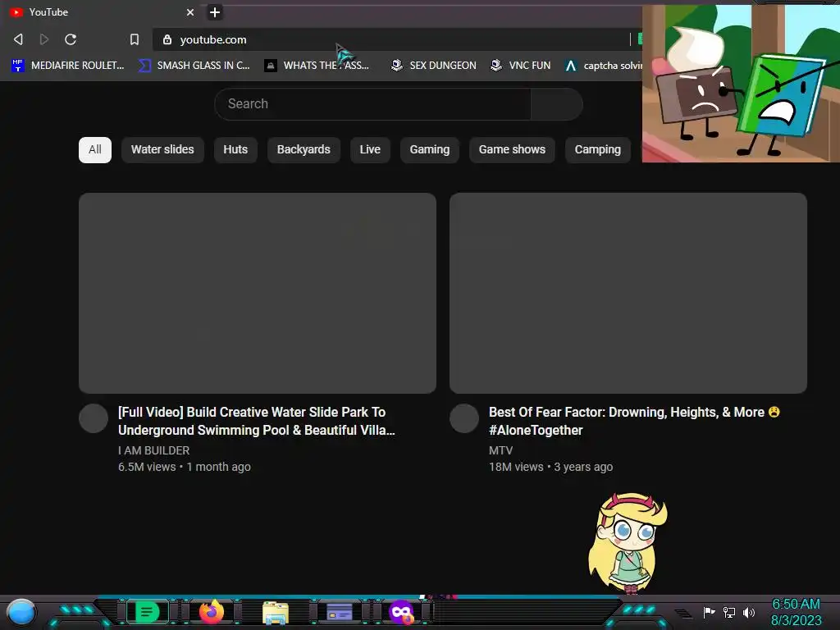Click the "6.5M views" text
The width and height of the screenshot is (840, 630).
(x=147, y=467)
